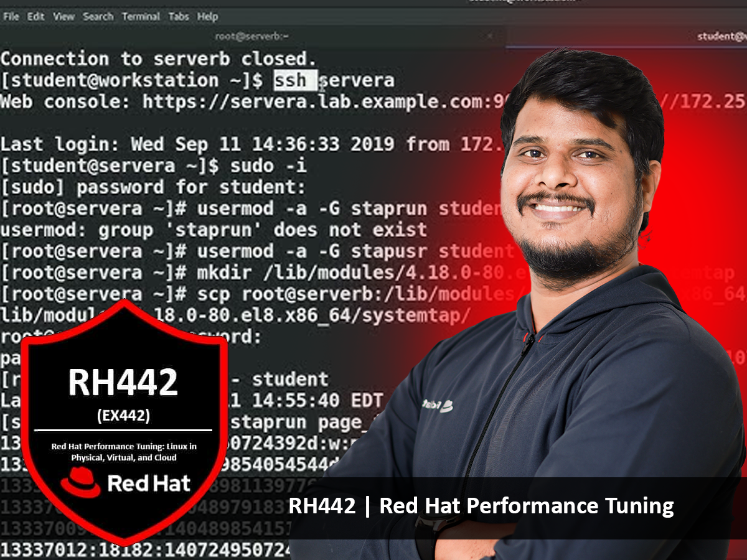Image resolution: width=747 pixels, height=560 pixels.
Task: Switch to the student@ terminal tab on the right
Action: (x=722, y=36)
